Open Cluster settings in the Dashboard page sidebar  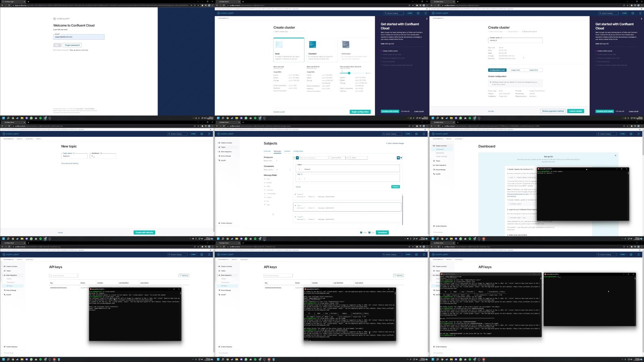pyautogui.click(x=441, y=156)
